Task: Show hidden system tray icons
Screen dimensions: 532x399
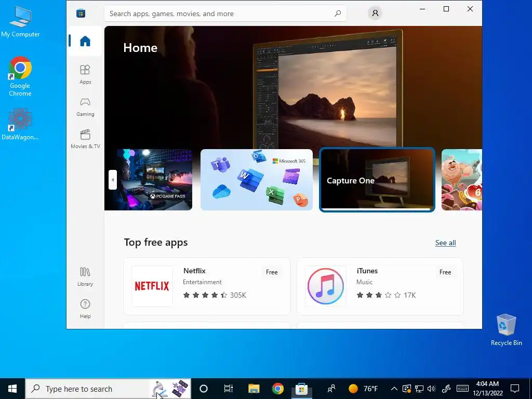Action: point(394,389)
